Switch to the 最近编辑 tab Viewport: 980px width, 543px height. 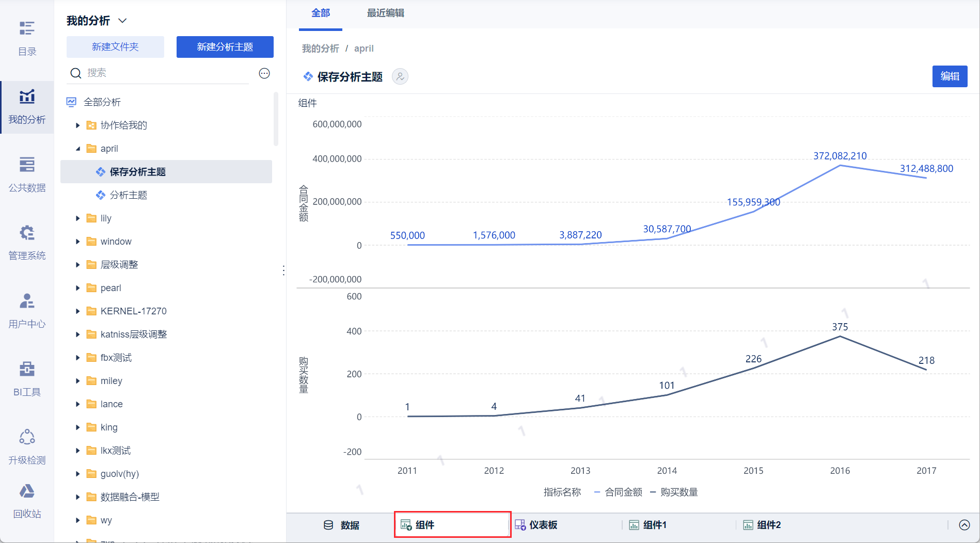point(386,13)
